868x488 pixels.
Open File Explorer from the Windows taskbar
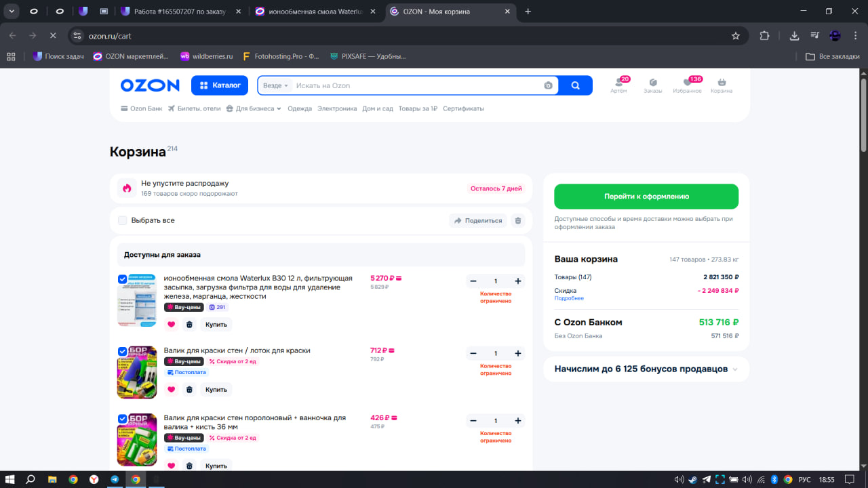[x=52, y=479]
